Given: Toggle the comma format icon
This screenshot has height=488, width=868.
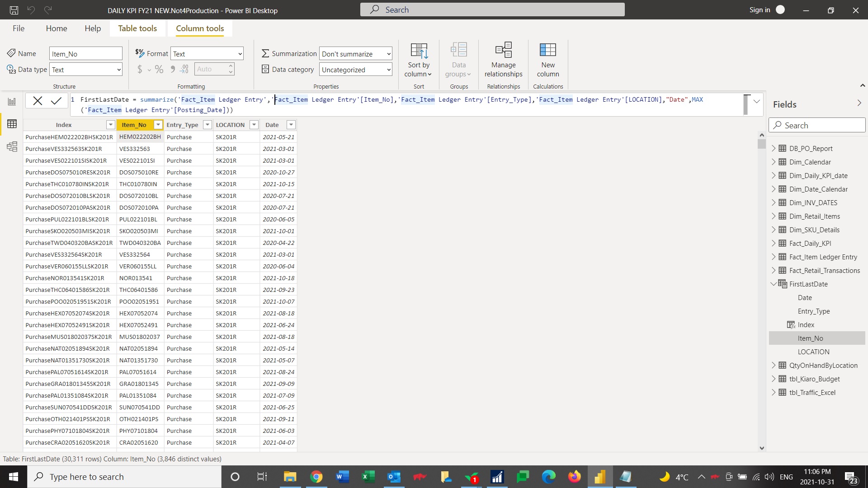Looking at the screenshot, I should click(172, 70).
